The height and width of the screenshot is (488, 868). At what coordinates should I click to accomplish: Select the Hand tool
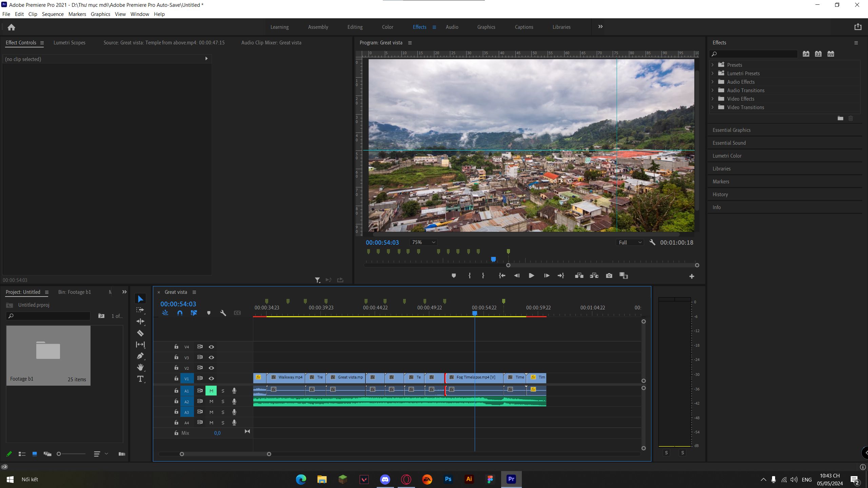click(140, 367)
